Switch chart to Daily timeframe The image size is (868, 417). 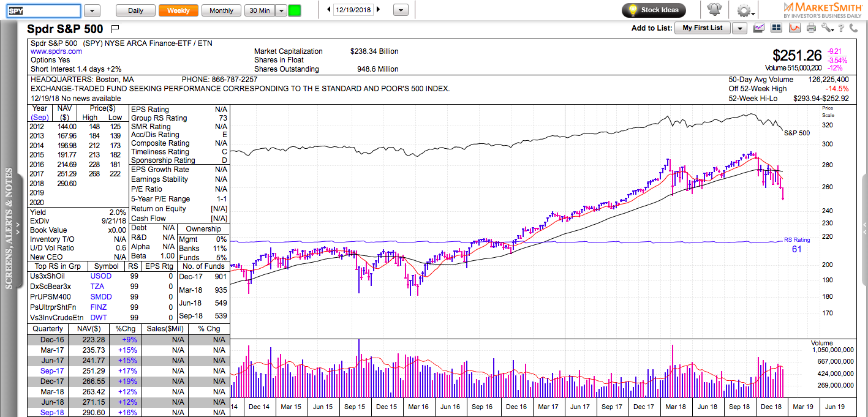pyautogui.click(x=135, y=10)
